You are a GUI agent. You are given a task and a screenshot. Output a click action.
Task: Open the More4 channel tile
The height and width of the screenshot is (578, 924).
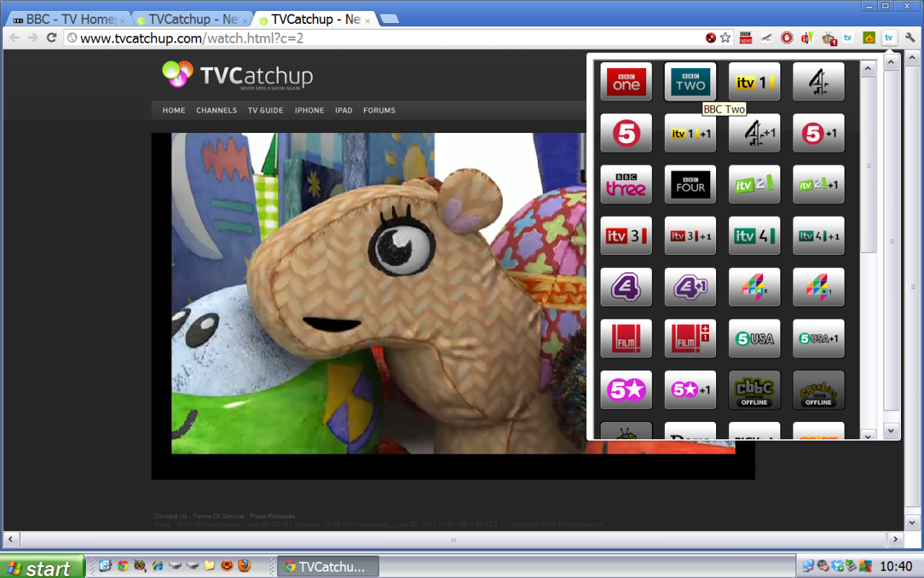tap(754, 288)
